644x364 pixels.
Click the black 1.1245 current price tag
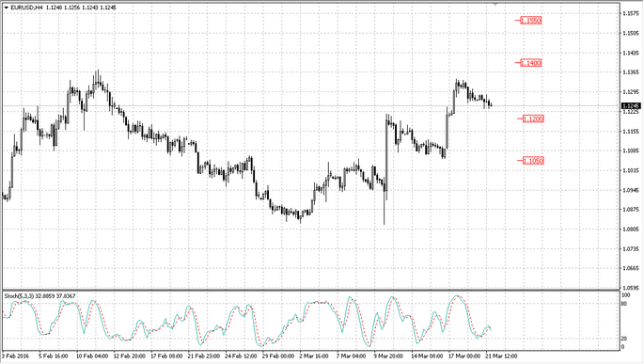[631, 106]
